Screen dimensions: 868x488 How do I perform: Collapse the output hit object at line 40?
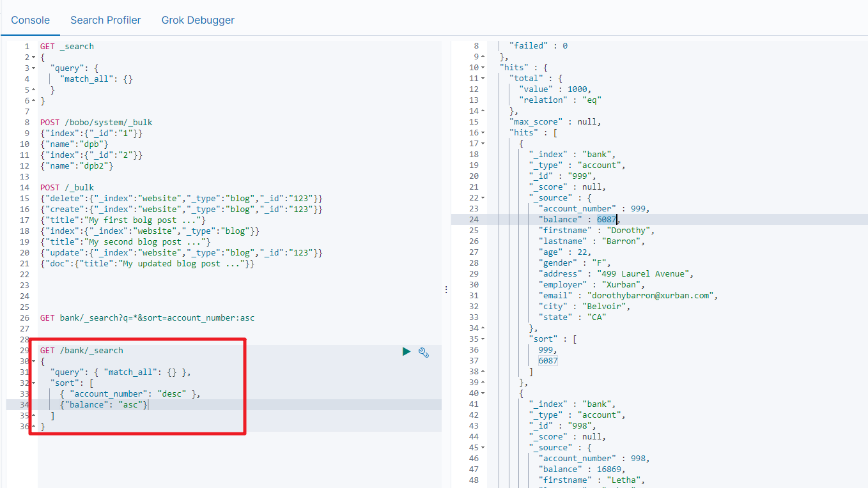(x=483, y=393)
